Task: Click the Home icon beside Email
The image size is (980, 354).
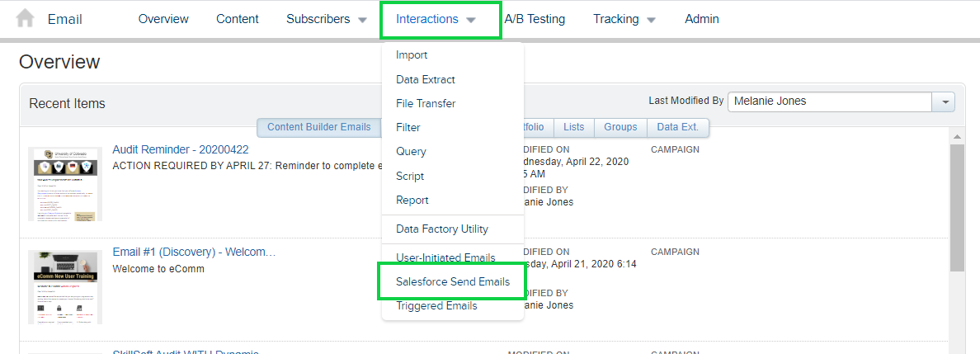Action: pyautogui.click(x=26, y=18)
